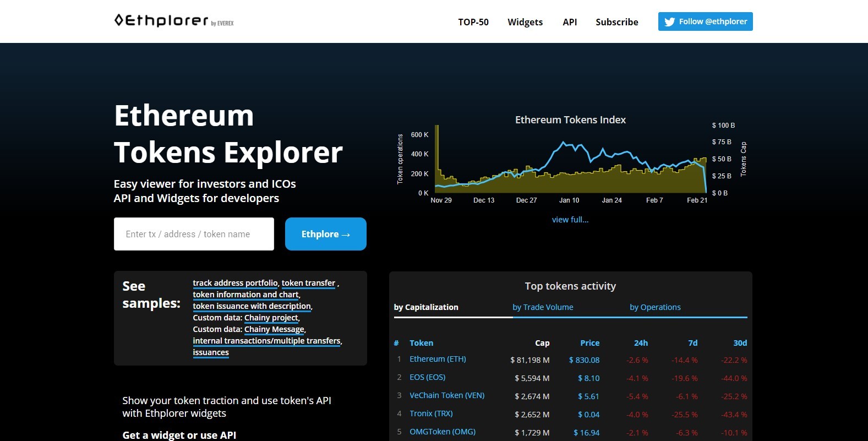Click the 7d column header
868x441 pixels.
[x=693, y=343]
